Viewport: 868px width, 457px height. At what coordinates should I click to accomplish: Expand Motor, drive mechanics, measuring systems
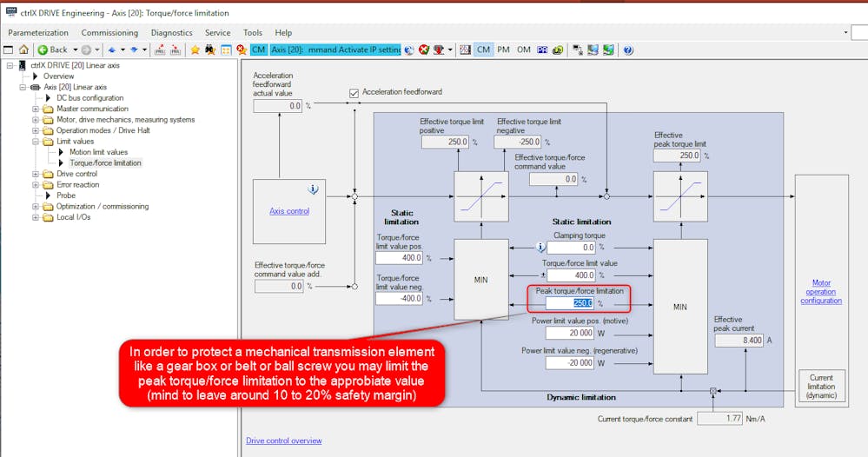point(36,120)
